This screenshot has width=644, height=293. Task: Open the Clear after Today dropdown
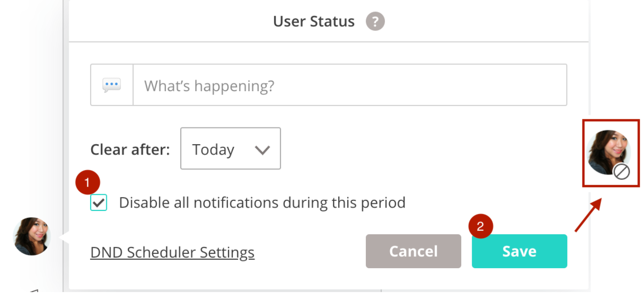click(x=230, y=148)
